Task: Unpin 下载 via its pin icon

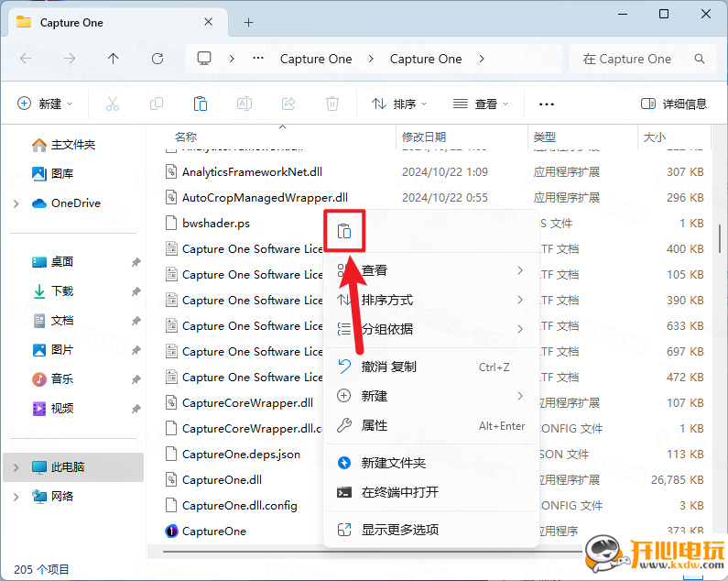Action: tap(136, 291)
